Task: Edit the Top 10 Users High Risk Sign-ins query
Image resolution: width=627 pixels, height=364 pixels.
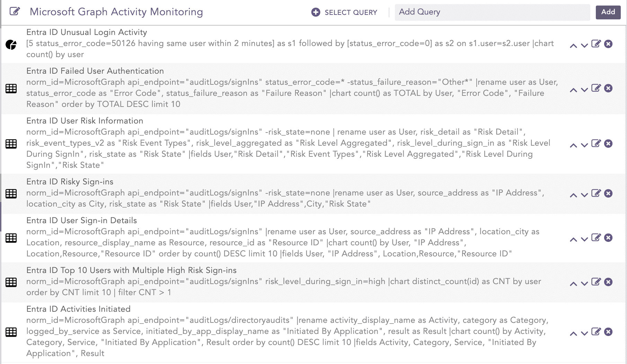Action: (x=596, y=282)
